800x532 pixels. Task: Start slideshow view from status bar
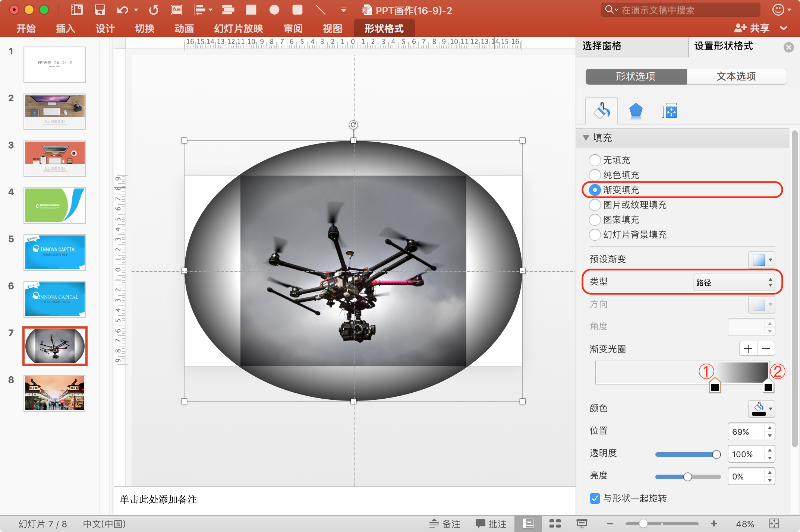click(582, 523)
